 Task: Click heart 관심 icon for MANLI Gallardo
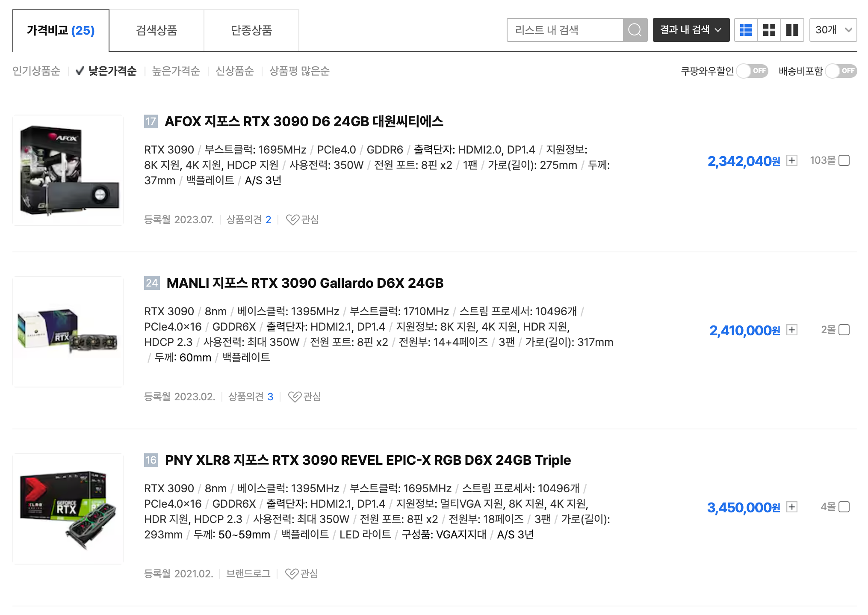coord(295,396)
